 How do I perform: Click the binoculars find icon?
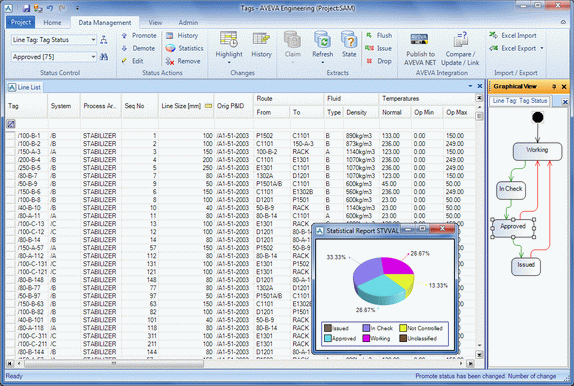[x=104, y=57]
